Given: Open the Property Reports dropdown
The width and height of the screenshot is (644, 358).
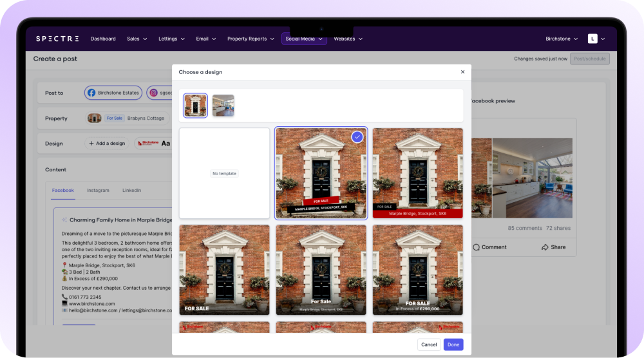Looking at the screenshot, I should tap(251, 39).
